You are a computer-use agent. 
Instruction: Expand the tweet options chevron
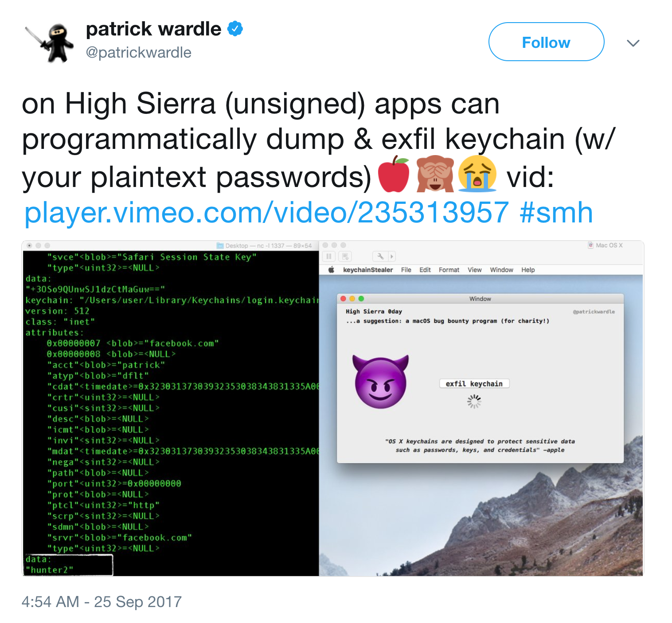tap(633, 43)
